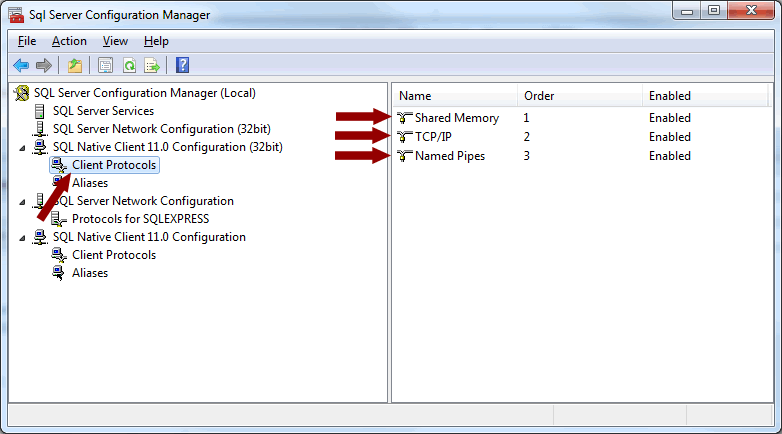
Task: Collapse the bottom SQL Native Client 11.0 Configuration
Action: 22,238
